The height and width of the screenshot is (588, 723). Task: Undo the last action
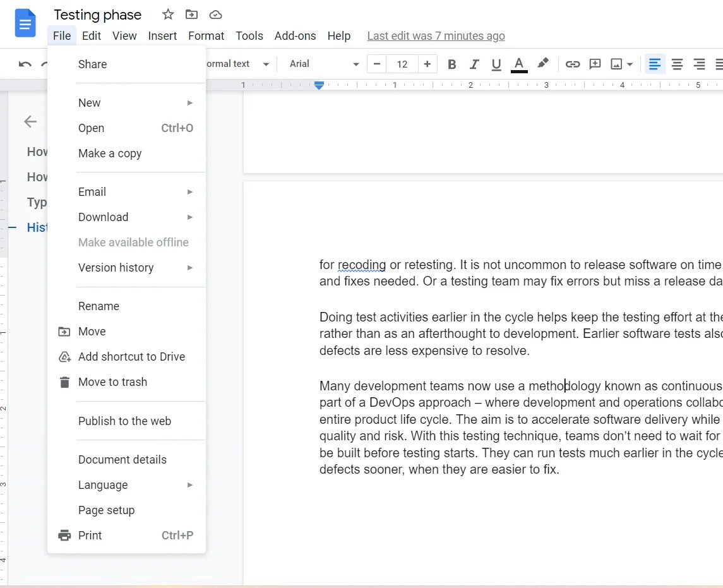(x=24, y=64)
